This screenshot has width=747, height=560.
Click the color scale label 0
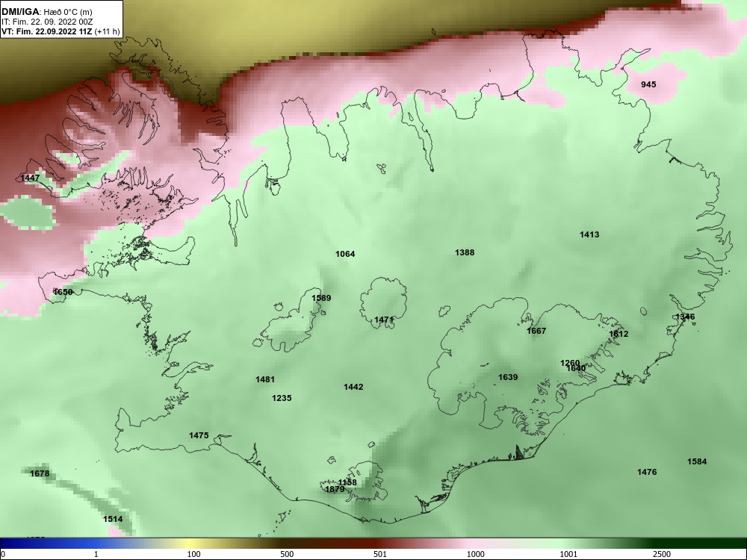(3, 554)
